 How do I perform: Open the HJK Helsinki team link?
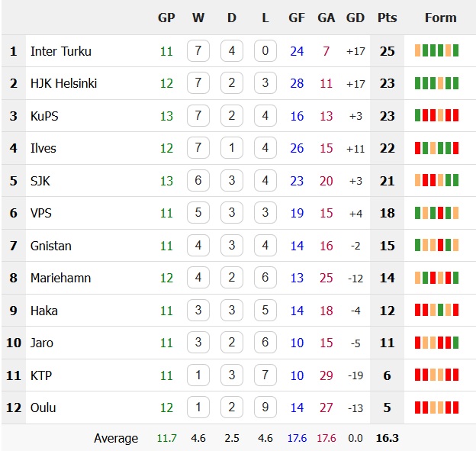coord(63,83)
